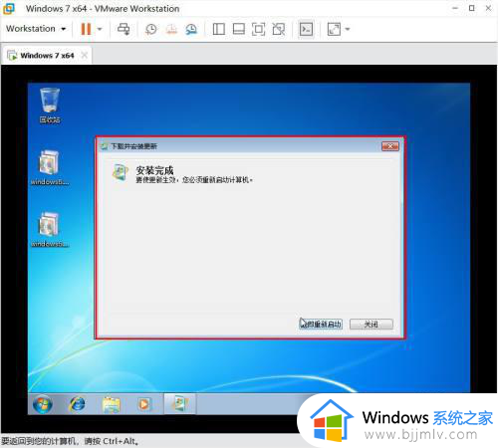Click the '安装完成' heading text

click(154, 170)
